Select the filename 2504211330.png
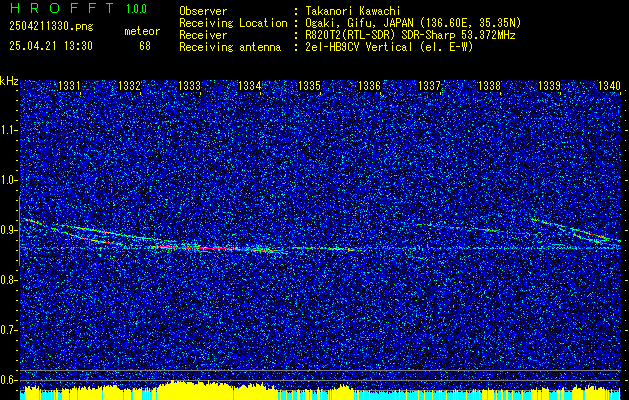The height and width of the screenshot is (400, 629). (51, 27)
